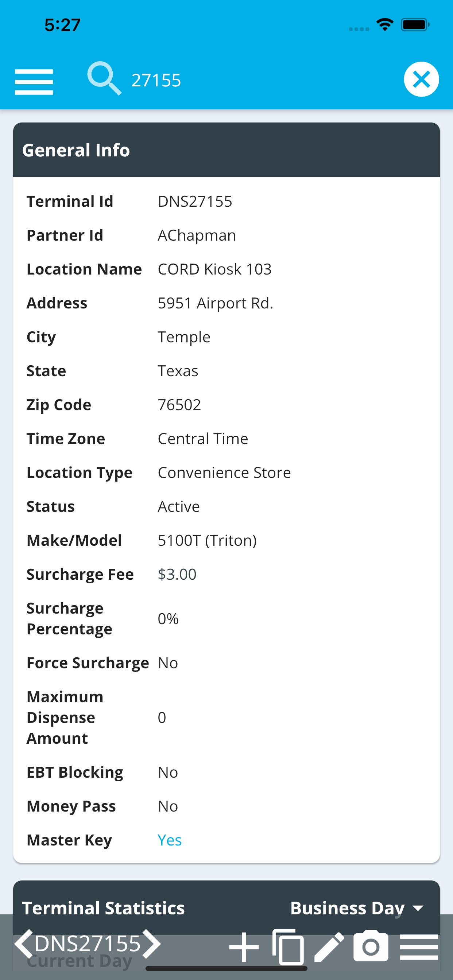Viewport: 453px width, 980px height.
Task: Tap the Money Pass value No
Action: click(x=168, y=806)
